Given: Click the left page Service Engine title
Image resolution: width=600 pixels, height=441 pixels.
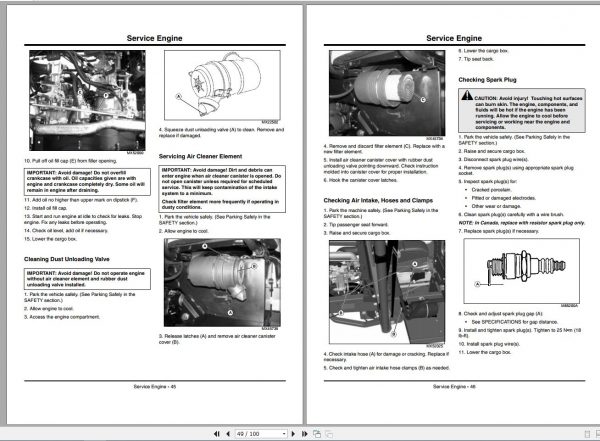Looking at the screenshot, I should (x=155, y=38).
